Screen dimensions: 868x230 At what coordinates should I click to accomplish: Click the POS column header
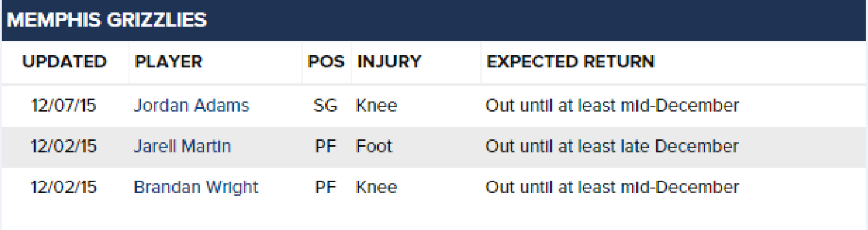coord(326,62)
